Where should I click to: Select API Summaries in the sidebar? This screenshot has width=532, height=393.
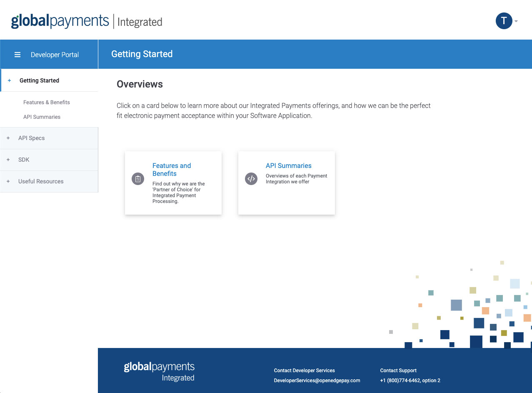click(x=42, y=117)
